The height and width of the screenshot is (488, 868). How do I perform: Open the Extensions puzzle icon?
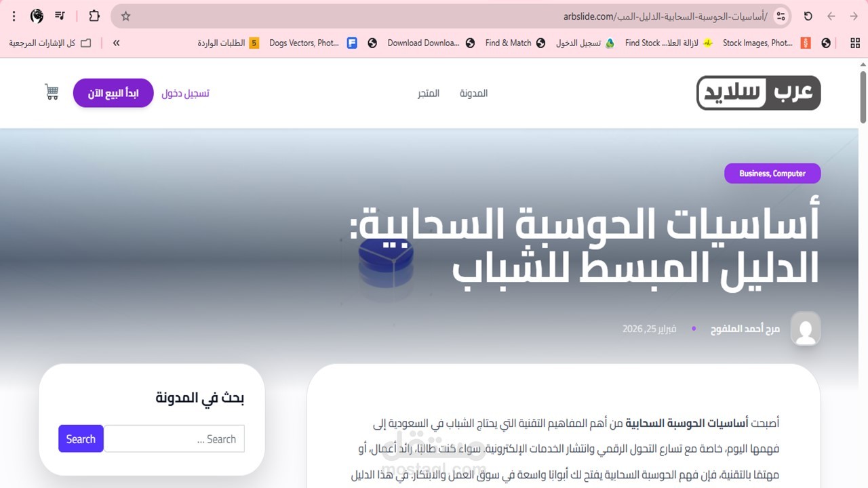click(x=94, y=16)
